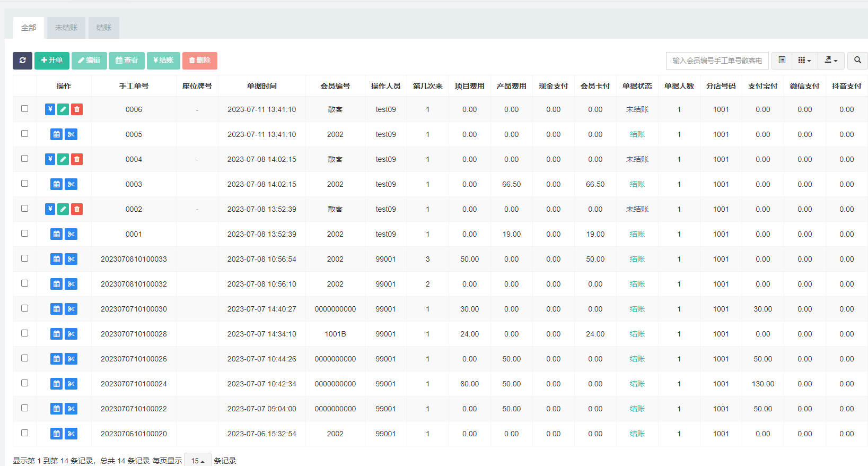Click calendar view icon for order 0001
This screenshot has width=868, height=466.
(x=57, y=234)
